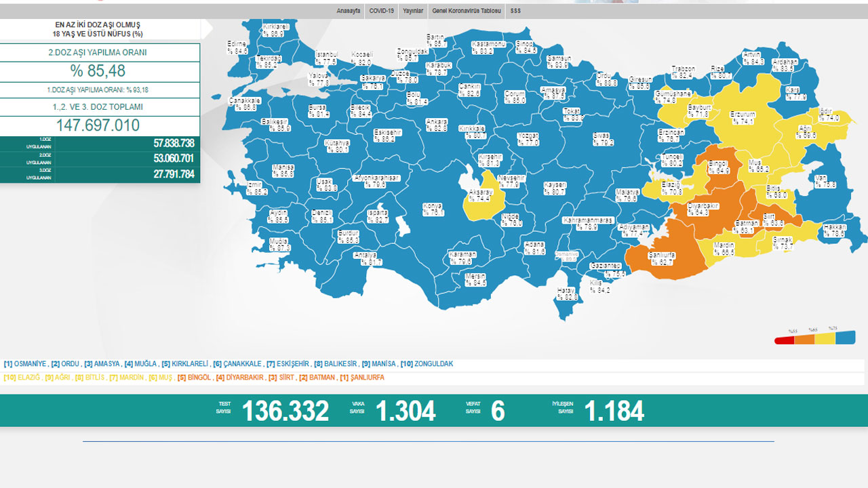868x488 pixels.
Task: Click the red legend swatch
Action: pyautogui.click(x=785, y=340)
